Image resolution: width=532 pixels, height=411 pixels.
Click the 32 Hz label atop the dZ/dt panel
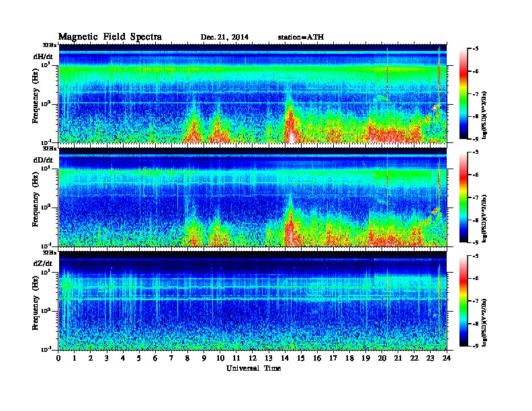(50, 253)
